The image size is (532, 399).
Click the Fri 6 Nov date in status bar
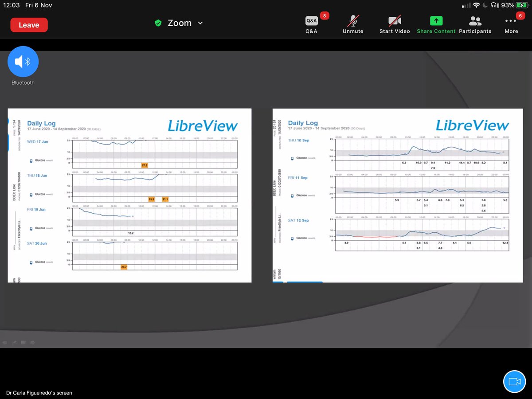(39, 5)
